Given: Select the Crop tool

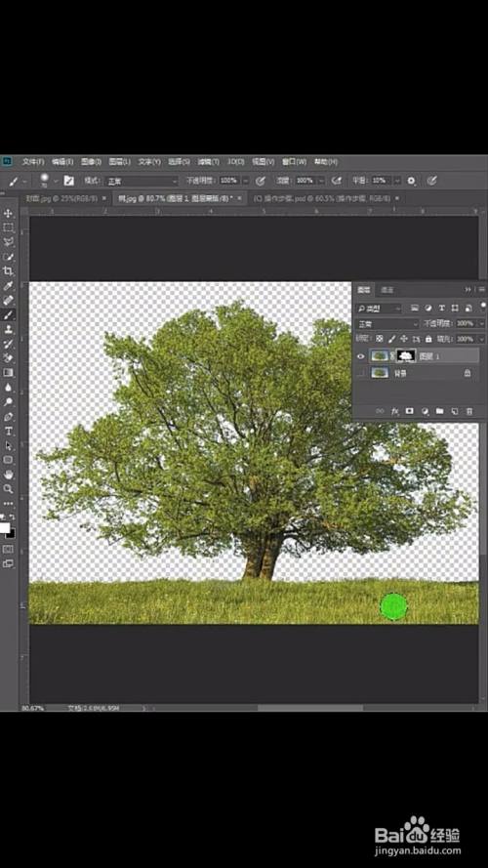Looking at the screenshot, I should pyautogui.click(x=9, y=271).
